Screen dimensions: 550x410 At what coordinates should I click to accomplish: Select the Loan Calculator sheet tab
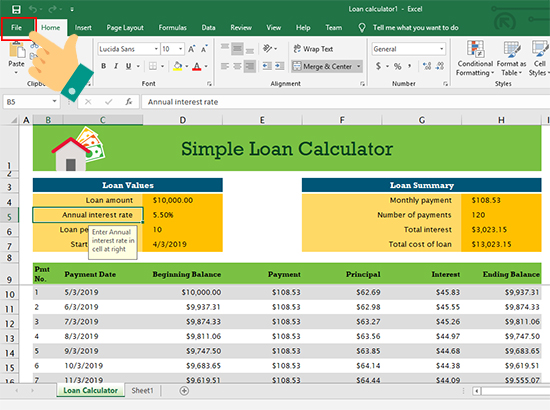pyautogui.click(x=90, y=390)
